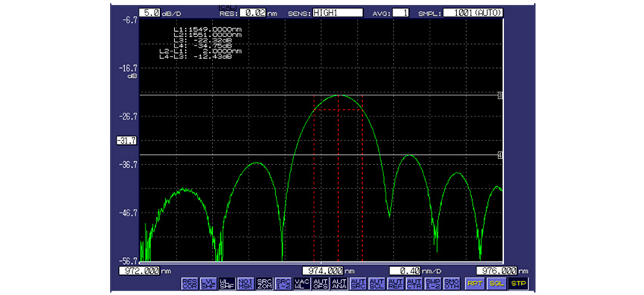Click the -36.7 axis label
644x295 pixels.
pos(129,165)
